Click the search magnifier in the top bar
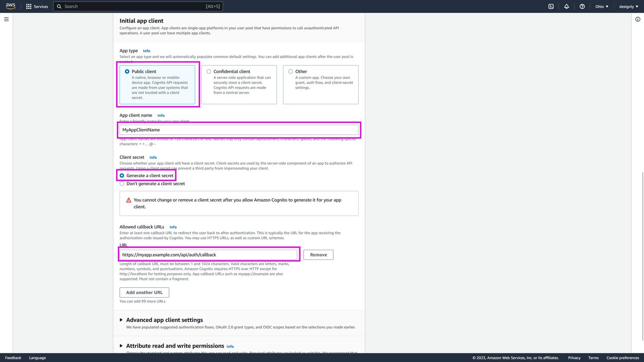644x362 pixels. coord(59,6)
